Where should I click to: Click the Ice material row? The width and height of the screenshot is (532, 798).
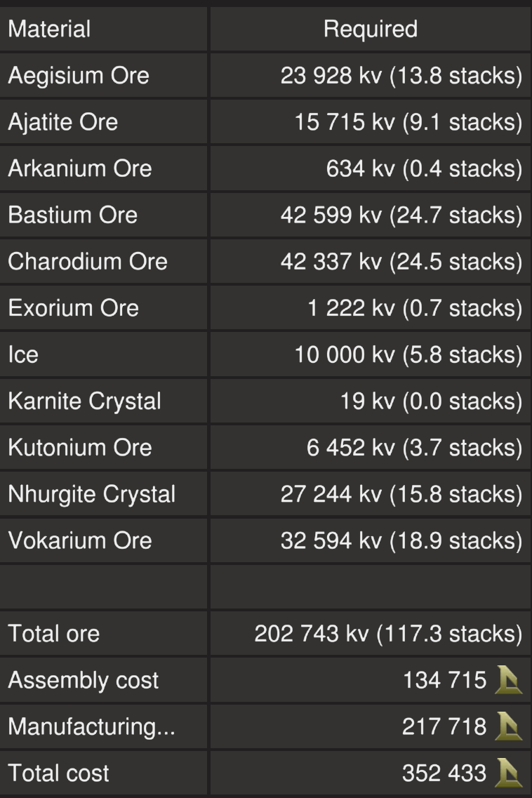tap(23, 354)
